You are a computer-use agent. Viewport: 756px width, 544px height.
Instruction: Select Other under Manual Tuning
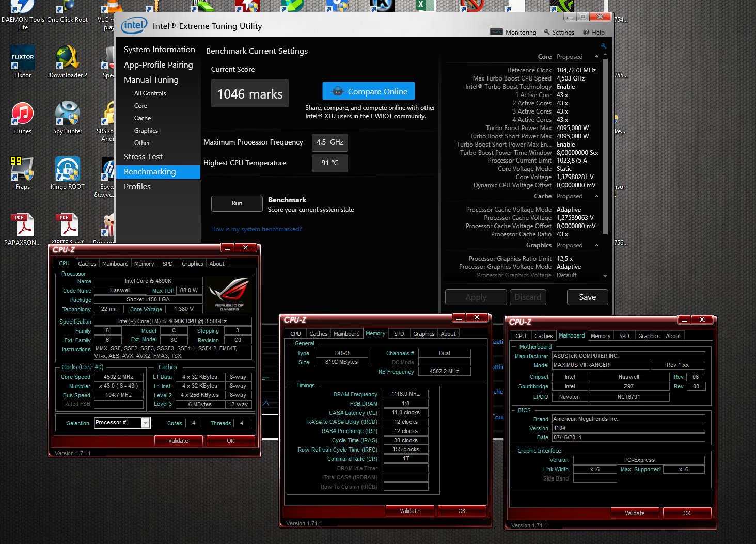[x=142, y=143]
